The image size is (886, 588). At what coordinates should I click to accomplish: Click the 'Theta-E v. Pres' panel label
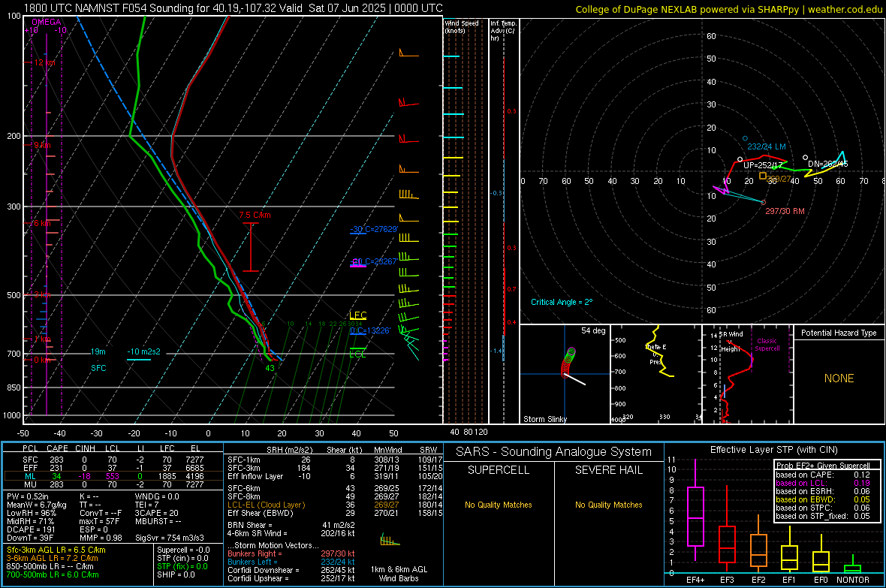click(655, 354)
